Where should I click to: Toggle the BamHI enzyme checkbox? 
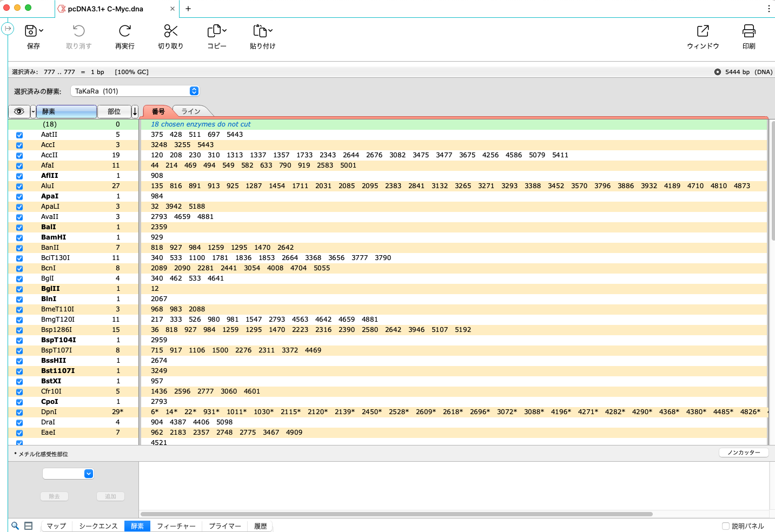tap(19, 238)
